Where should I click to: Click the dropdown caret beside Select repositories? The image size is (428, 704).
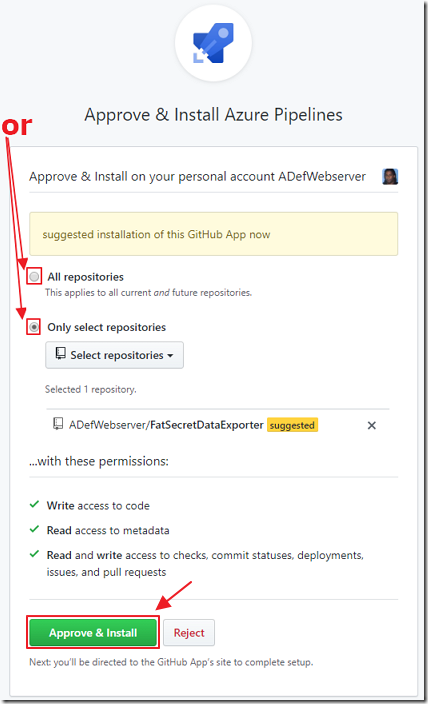point(170,356)
